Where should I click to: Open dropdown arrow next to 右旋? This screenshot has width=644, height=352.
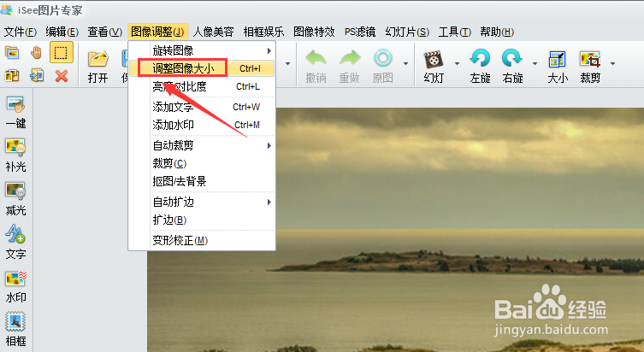(x=535, y=63)
